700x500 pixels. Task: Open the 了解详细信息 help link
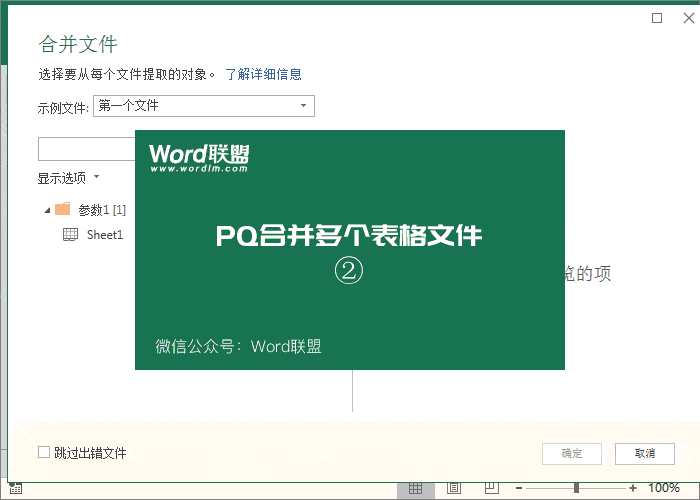263,74
